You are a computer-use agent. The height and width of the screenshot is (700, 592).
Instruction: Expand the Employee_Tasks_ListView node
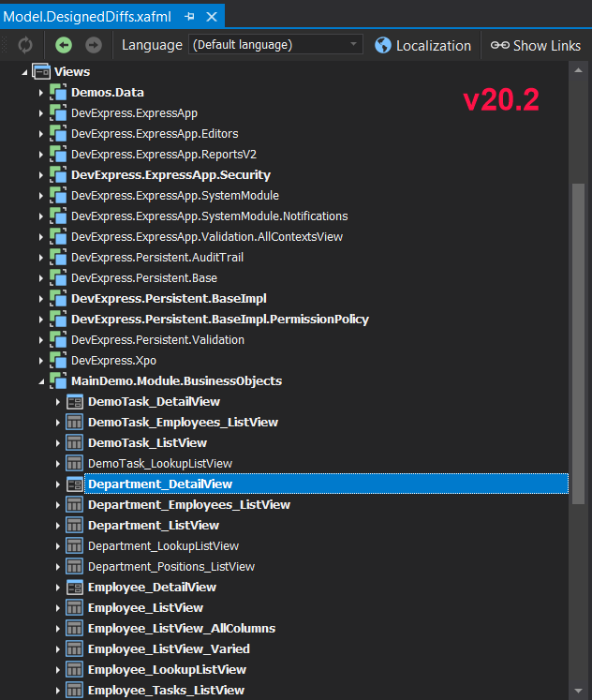click(57, 691)
